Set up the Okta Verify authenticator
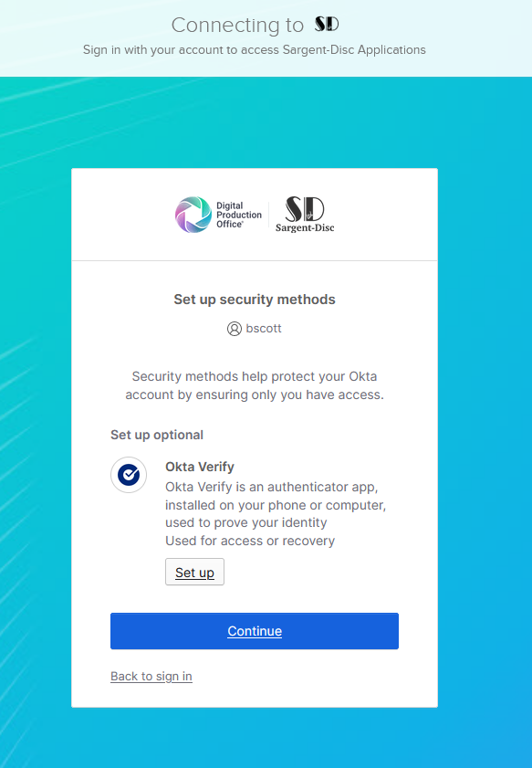Screen dimensions: 532x768 point(194,572)
